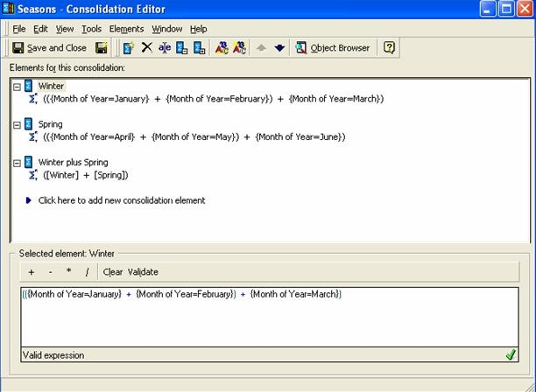Click the save disk icon beside Save and Close

click(102, 48)
